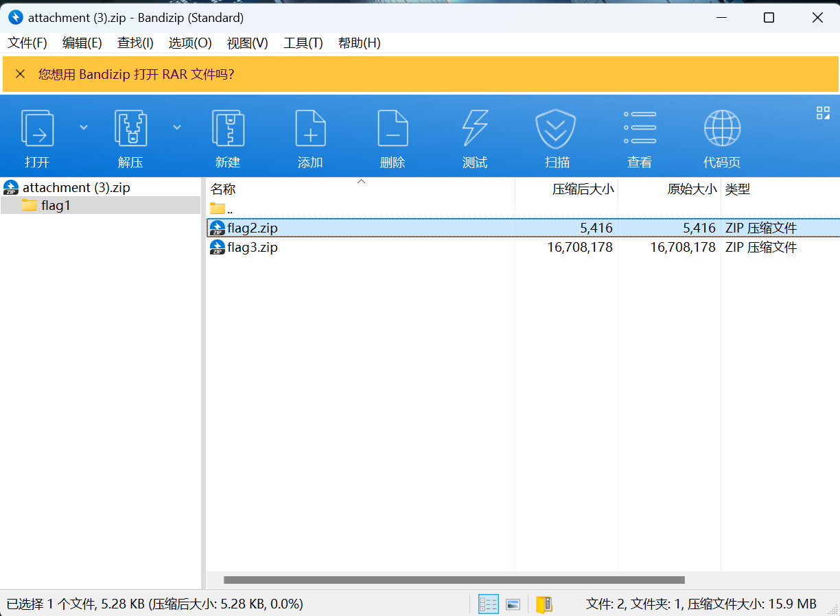
Task: Open the 工具(T) menu
Action: 303,43
